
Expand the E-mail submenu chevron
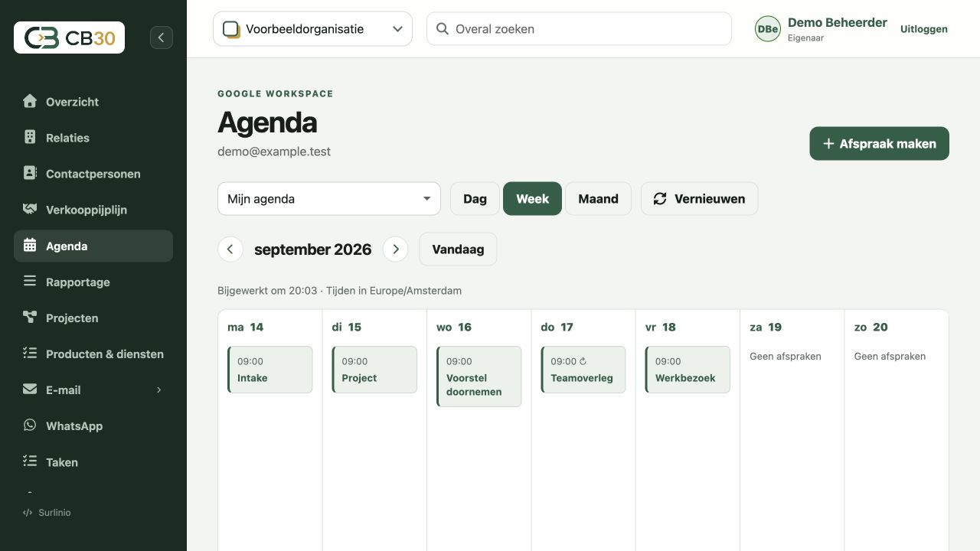point(159,390)
